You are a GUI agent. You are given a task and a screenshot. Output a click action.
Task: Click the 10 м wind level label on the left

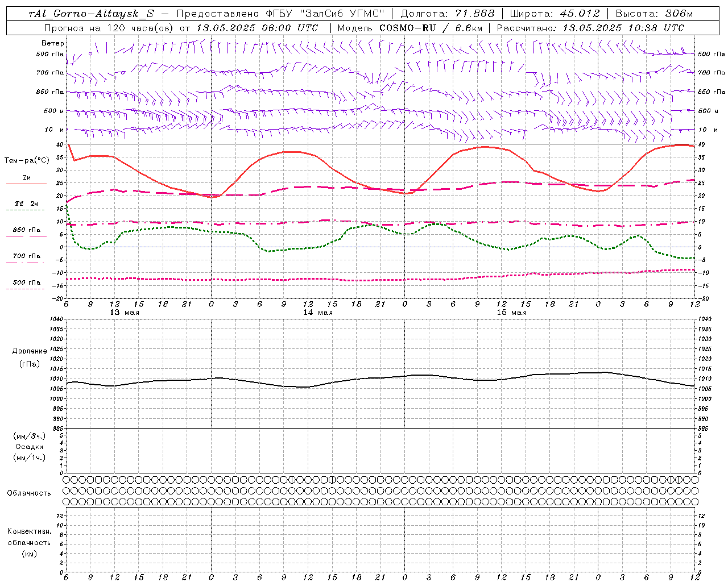coord(55,130)
